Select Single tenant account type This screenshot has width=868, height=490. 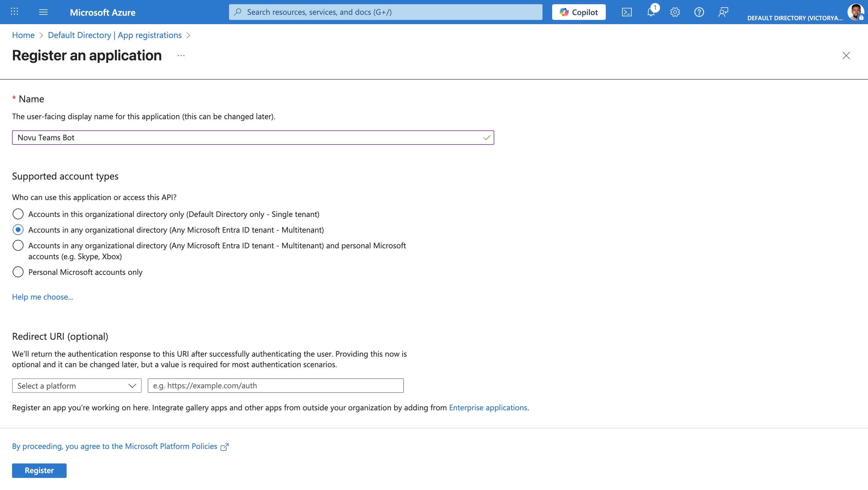point(18,214)
